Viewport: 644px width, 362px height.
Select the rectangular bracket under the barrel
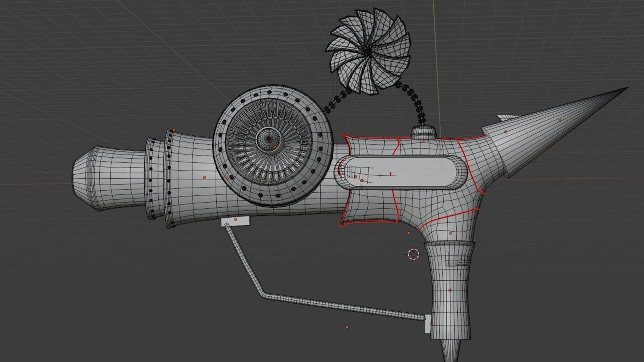tap(235, 222)
